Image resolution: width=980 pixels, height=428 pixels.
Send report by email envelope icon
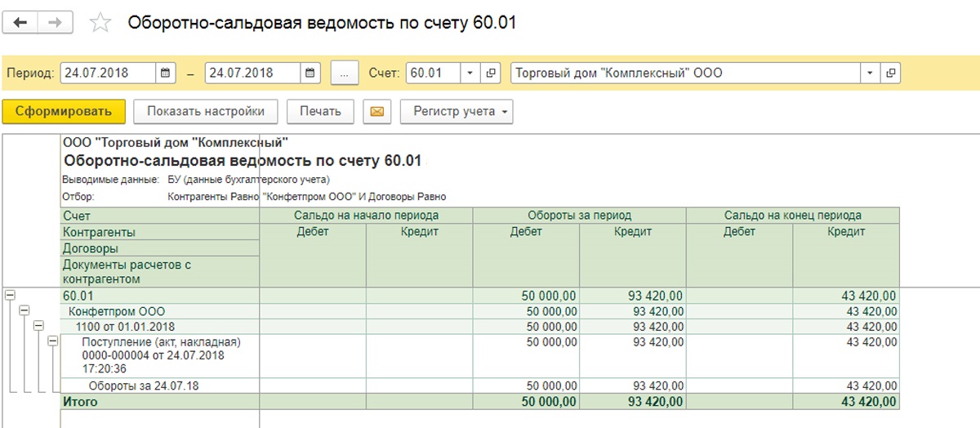click(377, 111)
